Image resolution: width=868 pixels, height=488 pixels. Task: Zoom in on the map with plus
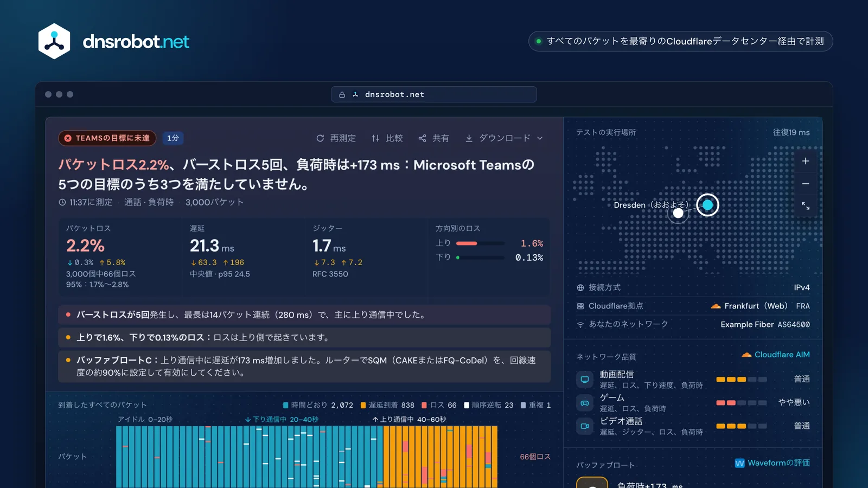806,161
